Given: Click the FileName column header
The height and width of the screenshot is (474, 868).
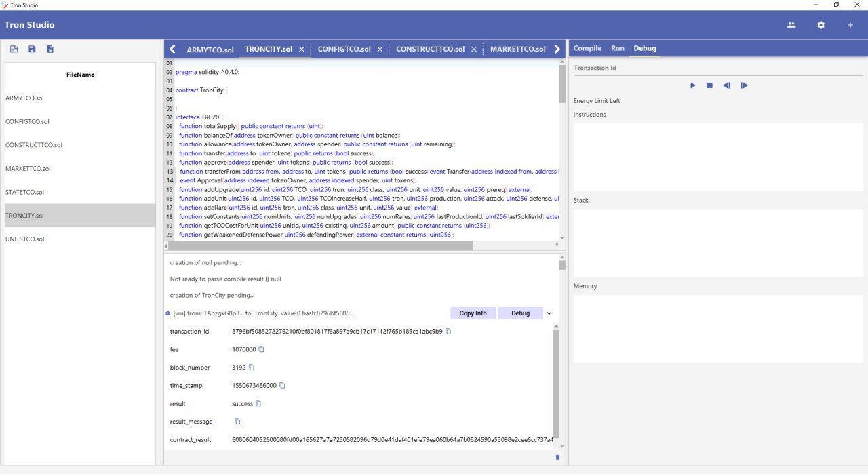Looking at the screenshot, I should (x=80, y=75).
